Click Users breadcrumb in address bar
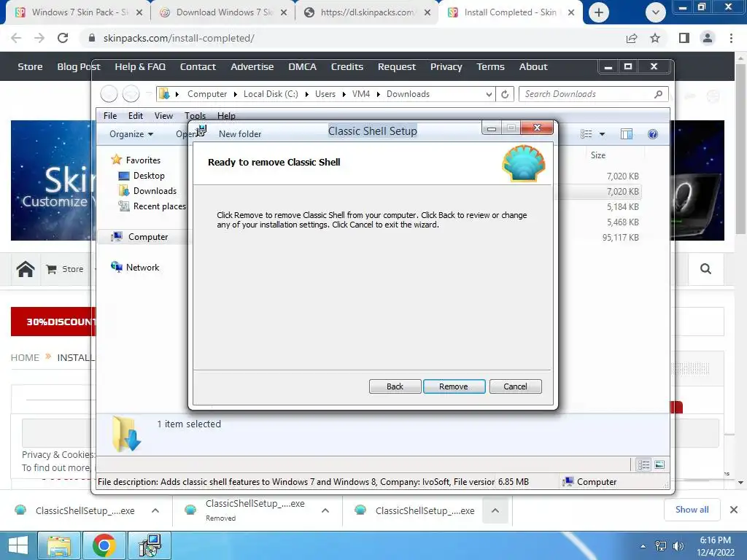Image resolution: width=747 pixels, height=560 pixels. (x=325, y=94)
